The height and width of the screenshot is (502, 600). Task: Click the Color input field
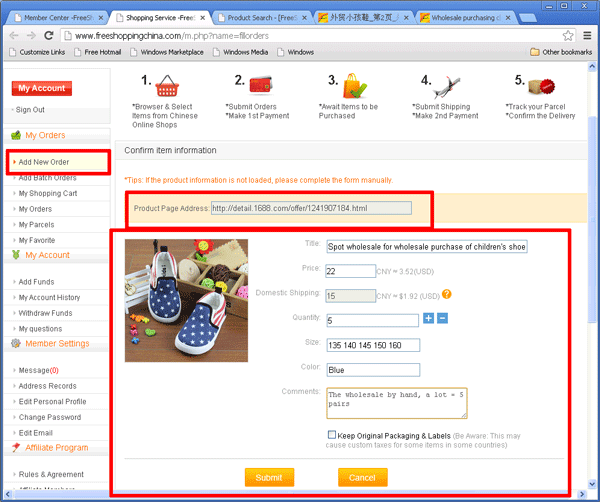click(x=372, y=369)
